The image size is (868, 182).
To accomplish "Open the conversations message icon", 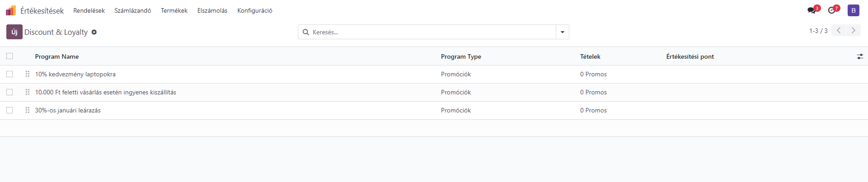I will pyautogui.click(x=811, y=10).
